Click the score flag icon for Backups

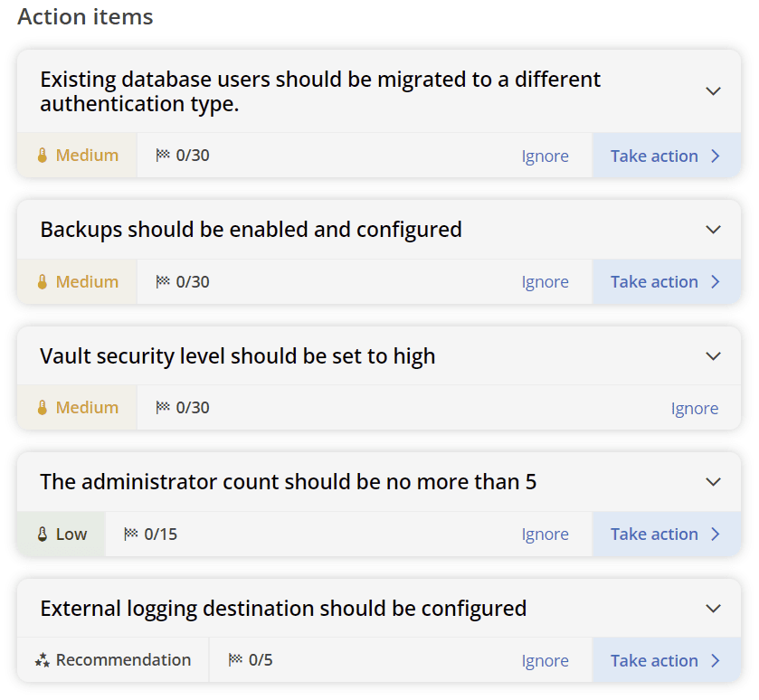click(x=163, y=281)
